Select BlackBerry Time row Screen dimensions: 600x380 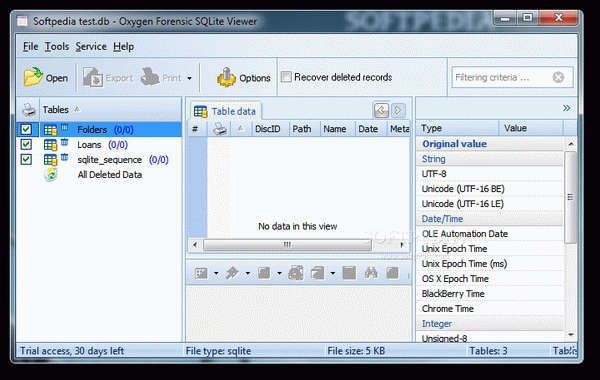pos(490,294)
